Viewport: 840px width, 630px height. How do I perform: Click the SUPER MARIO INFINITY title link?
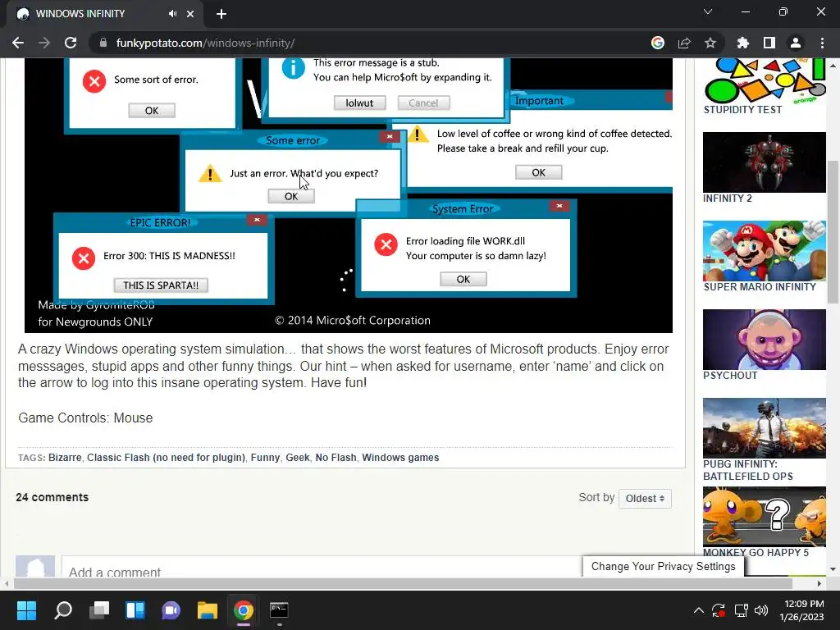[760, 287]
